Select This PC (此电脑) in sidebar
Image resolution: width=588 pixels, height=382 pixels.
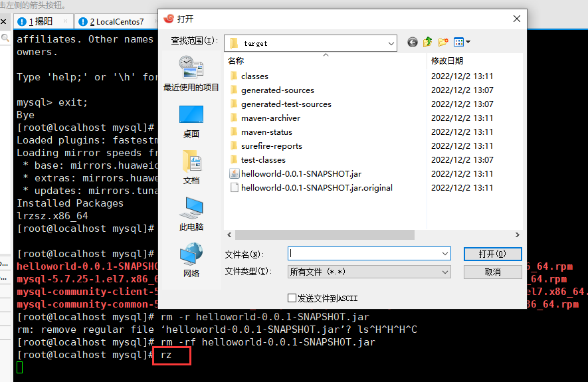191,214
